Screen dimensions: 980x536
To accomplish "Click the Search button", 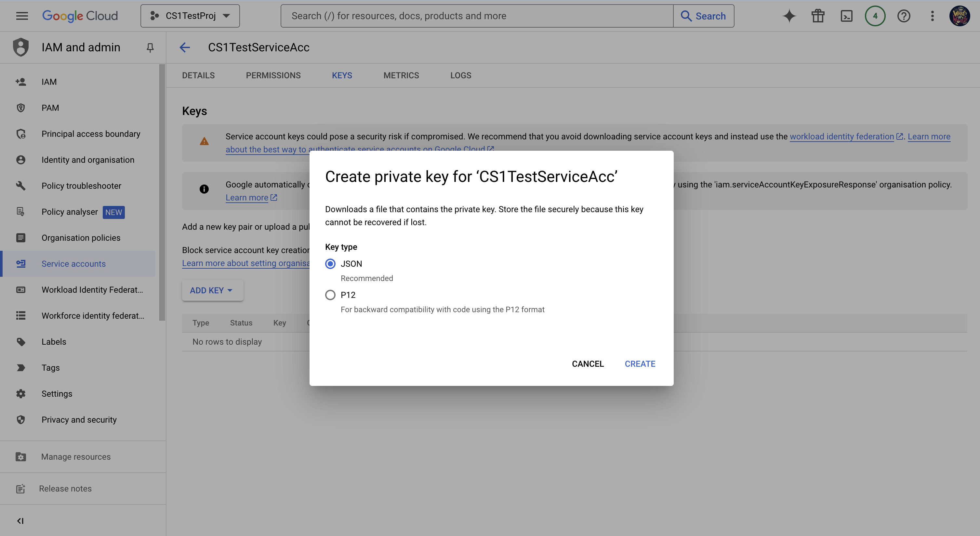I will (x=703, y=16).
